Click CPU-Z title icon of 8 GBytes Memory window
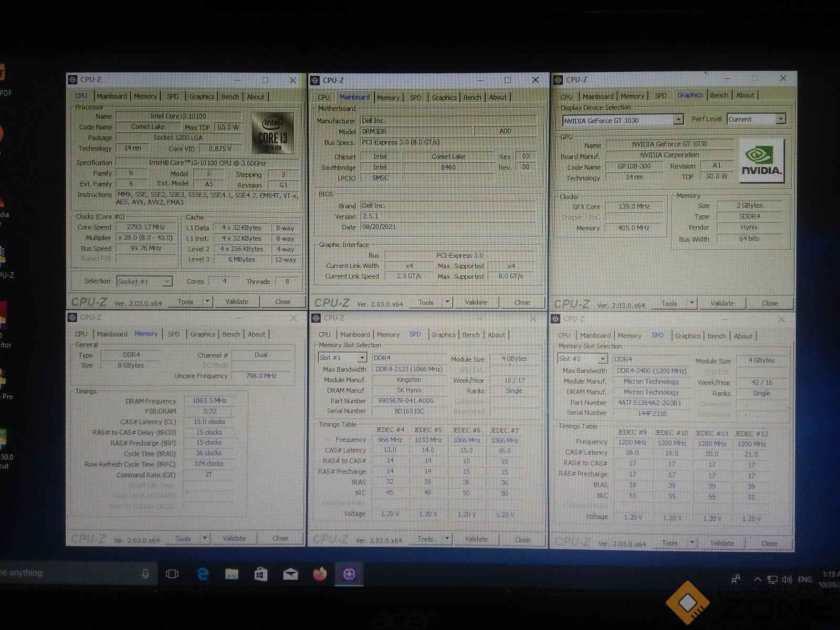This screenshot has width=840, height=630. (72, 317)
